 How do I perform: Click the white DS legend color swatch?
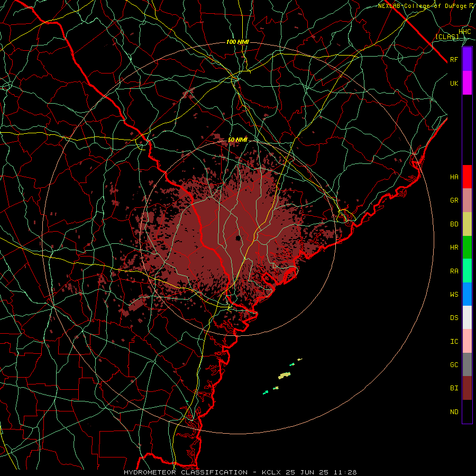coord(467,317)
